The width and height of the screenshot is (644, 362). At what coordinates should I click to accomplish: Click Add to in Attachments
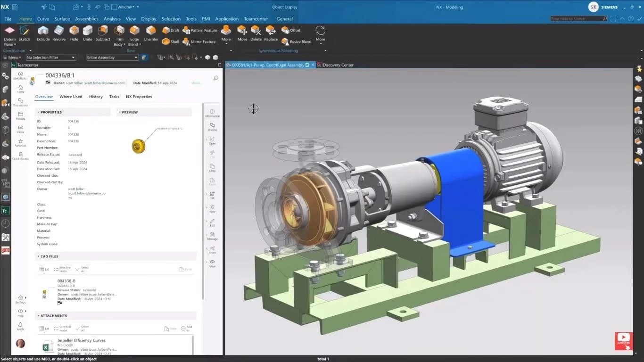(186, 328)
